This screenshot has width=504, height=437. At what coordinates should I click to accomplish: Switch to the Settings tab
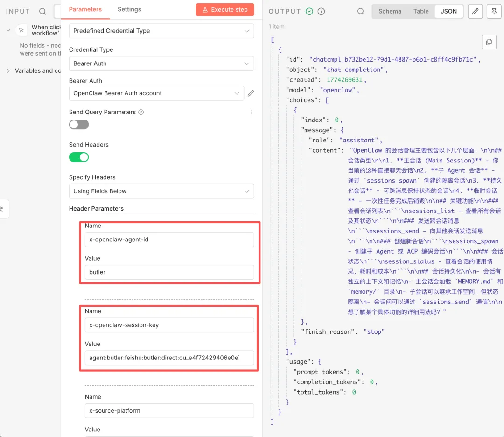pyautogui.click(x=129, y=9)
